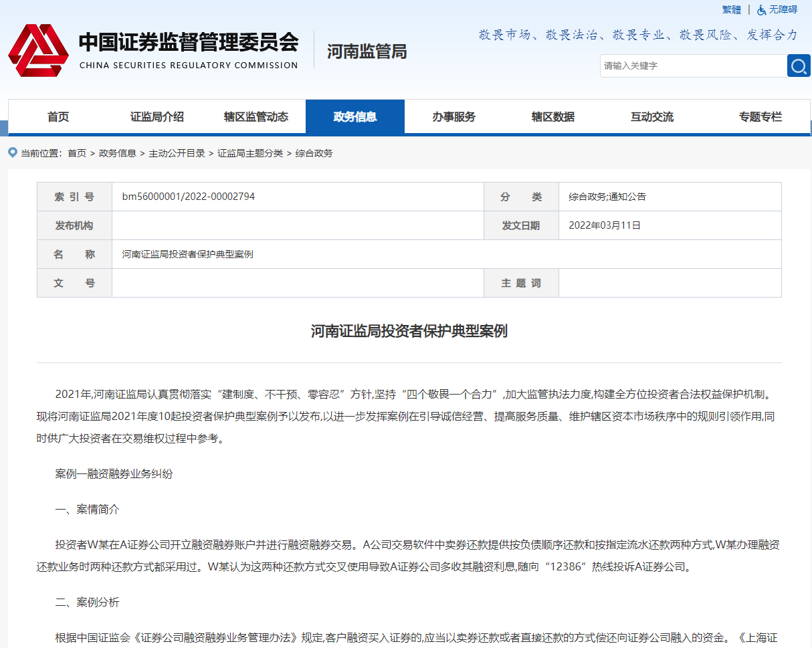Select 辖区数据 in the navigation bar
The image size is (812, 648).
[x=552, y=116]
